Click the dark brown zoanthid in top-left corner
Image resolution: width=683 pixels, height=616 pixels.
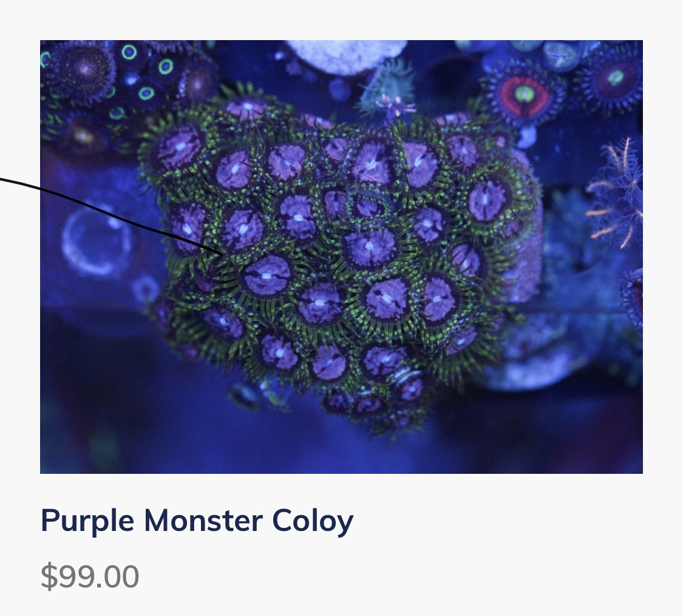point(83,70)
